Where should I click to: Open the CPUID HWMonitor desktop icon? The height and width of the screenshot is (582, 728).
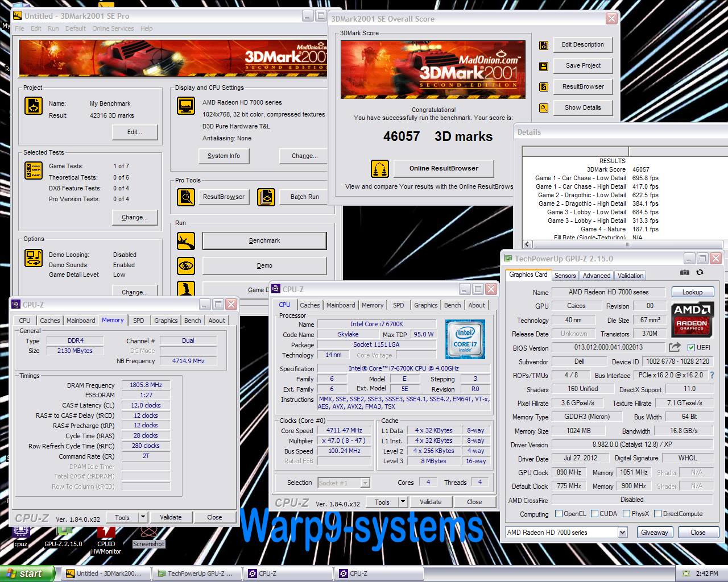[x=106, y=539]
